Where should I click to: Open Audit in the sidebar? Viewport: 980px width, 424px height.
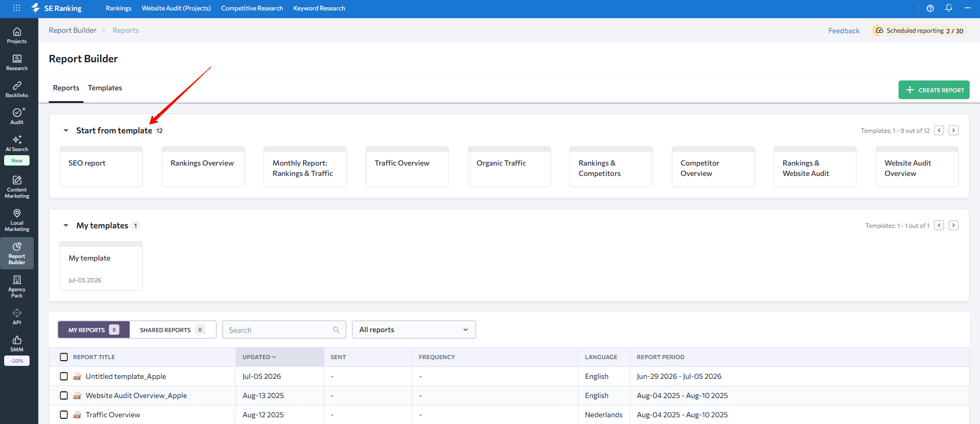(x=17, y=117)
